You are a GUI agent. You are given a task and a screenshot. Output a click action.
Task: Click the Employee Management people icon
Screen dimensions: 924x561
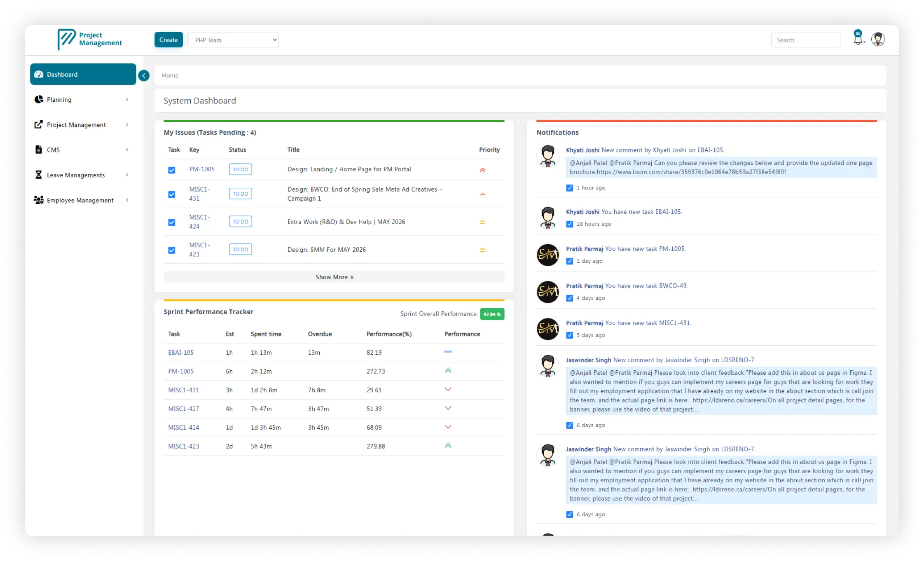39,200
